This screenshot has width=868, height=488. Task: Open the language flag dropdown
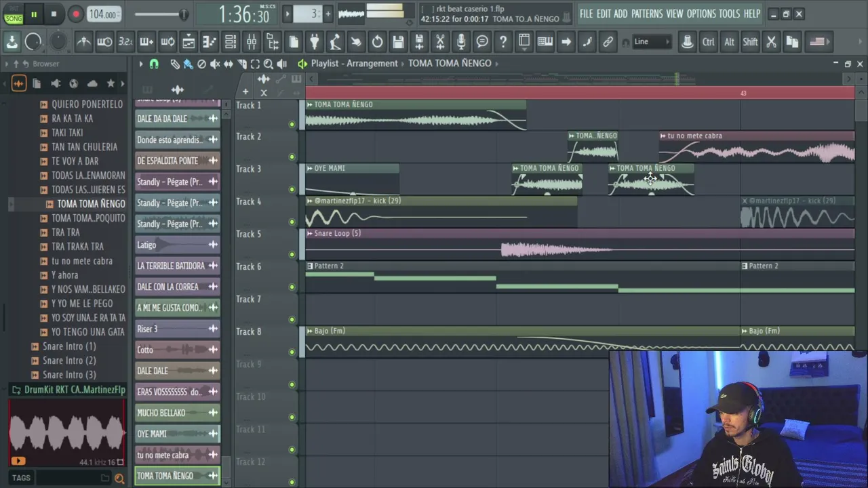[x=818, y=42]
